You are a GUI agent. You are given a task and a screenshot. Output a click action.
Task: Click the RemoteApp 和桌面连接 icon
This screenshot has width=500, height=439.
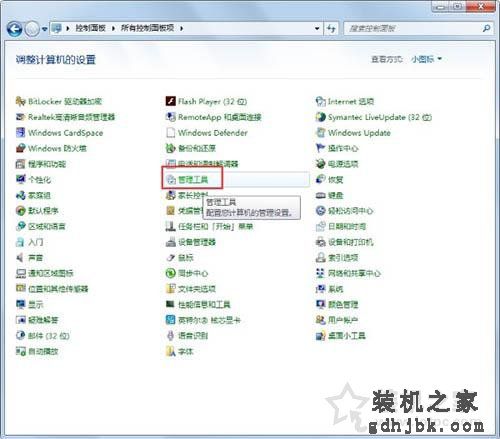tap(171, 117)
